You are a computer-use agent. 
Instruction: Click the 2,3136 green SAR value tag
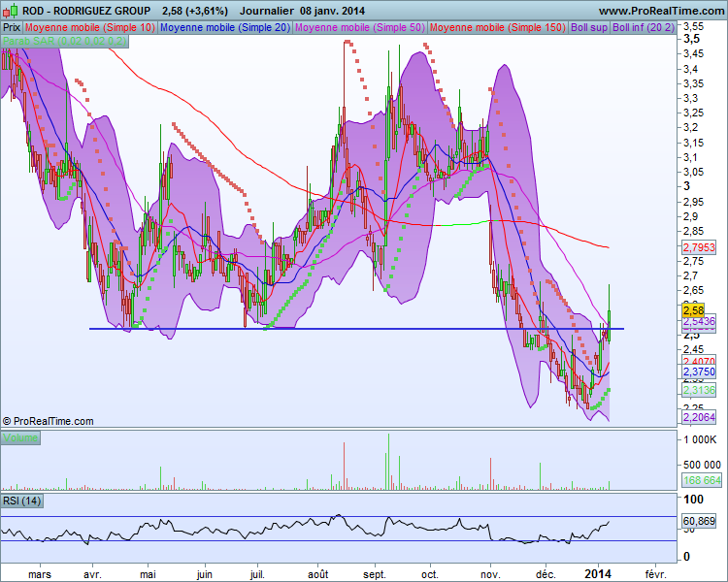(699, 390)
